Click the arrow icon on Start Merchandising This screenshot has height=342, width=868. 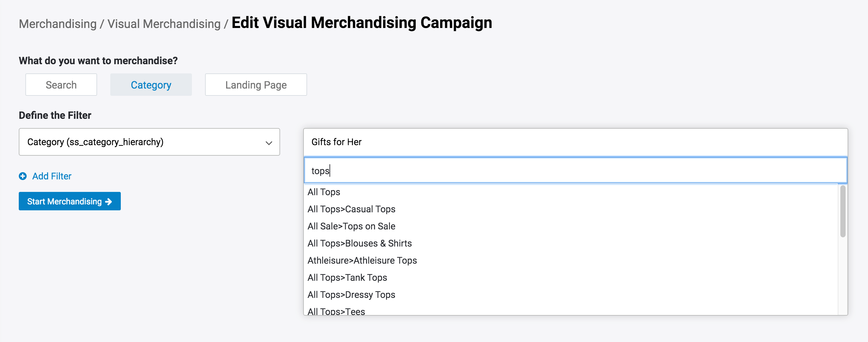pyautogui.click(x=109, y=201)
